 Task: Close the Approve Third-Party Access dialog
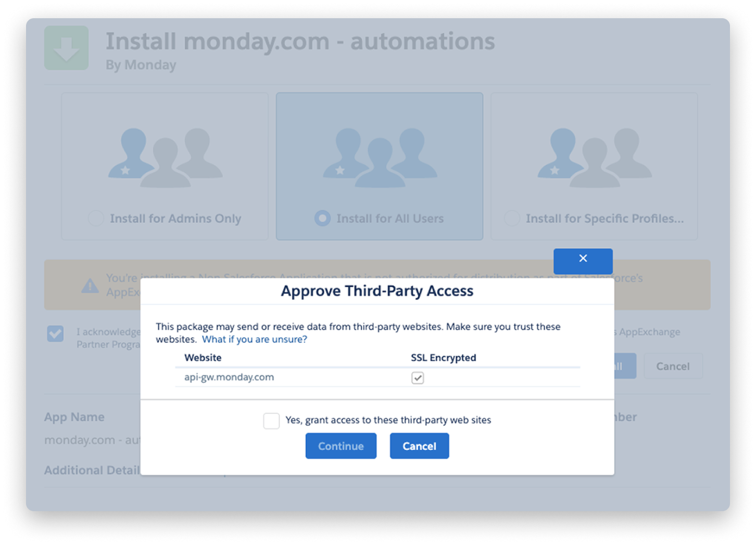pos(583,259)
